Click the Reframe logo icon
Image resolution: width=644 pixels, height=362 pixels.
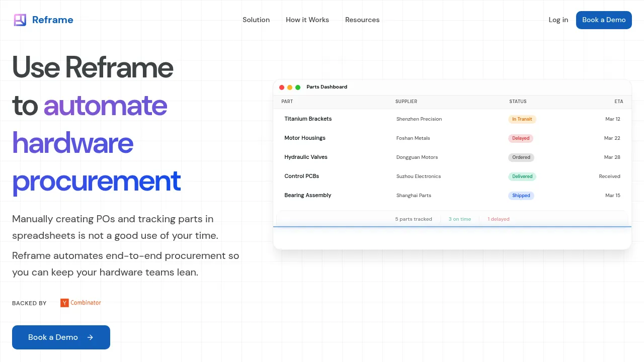click(20, 20)
